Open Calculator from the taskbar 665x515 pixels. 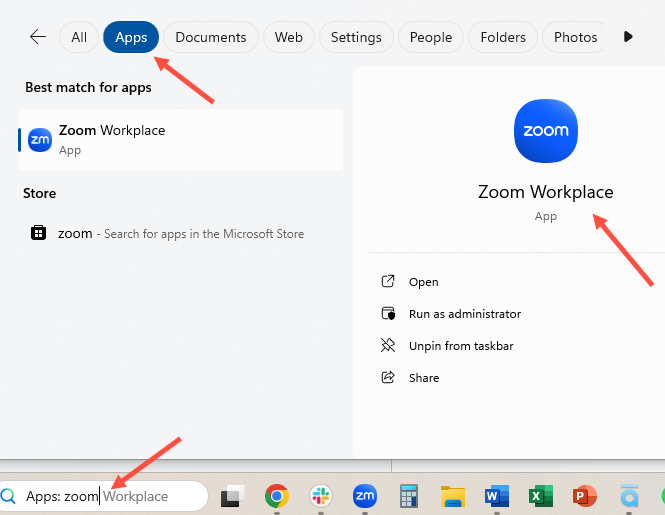[409, 496]
